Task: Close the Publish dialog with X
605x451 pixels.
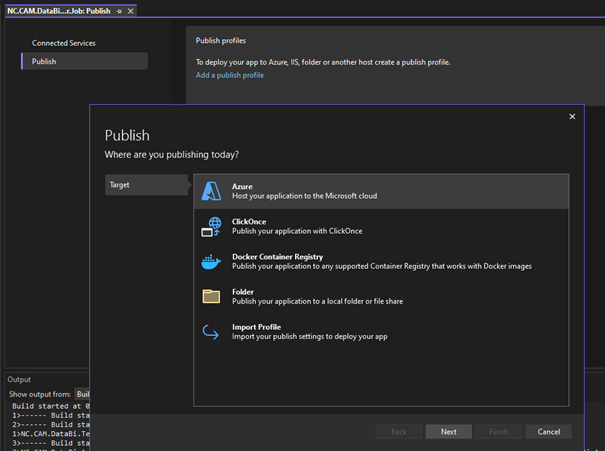Action: coord(572,117)
